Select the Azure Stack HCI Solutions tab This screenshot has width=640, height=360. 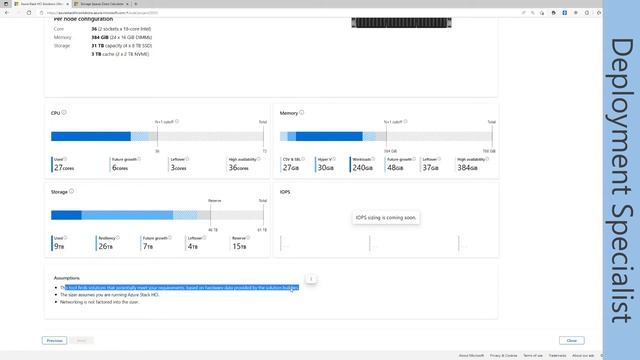pos(42,4)
